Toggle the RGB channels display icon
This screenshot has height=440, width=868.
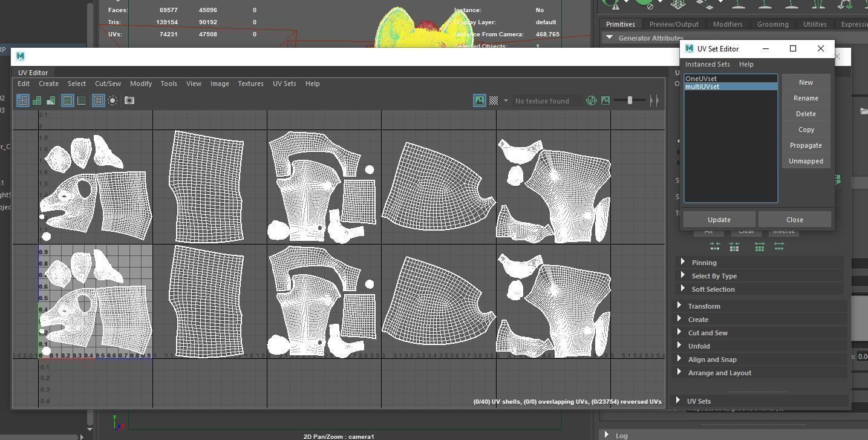click(x=592, y=100)
